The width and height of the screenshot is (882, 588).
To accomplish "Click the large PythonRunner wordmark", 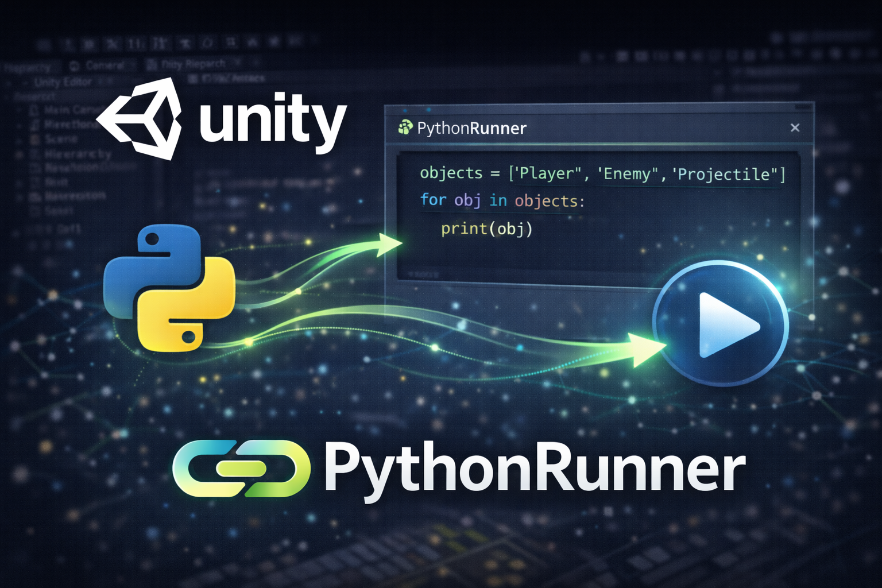I will pos(535,471).
